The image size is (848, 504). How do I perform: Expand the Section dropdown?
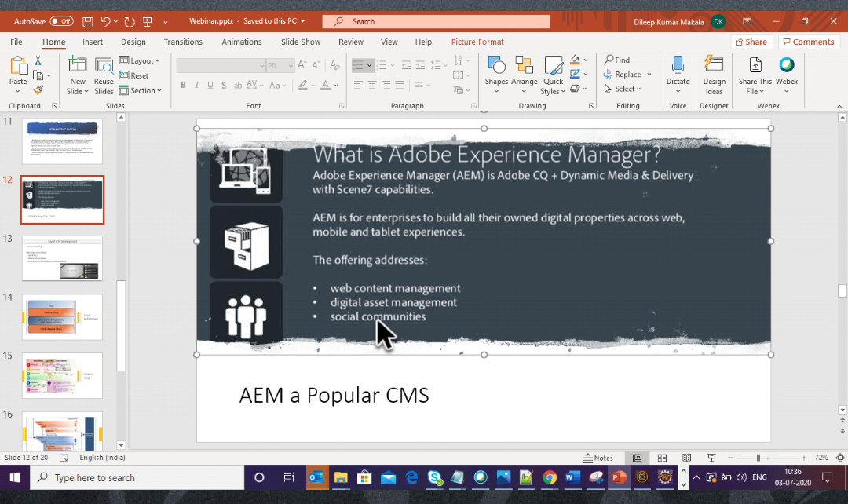click(x=142, y=90)
